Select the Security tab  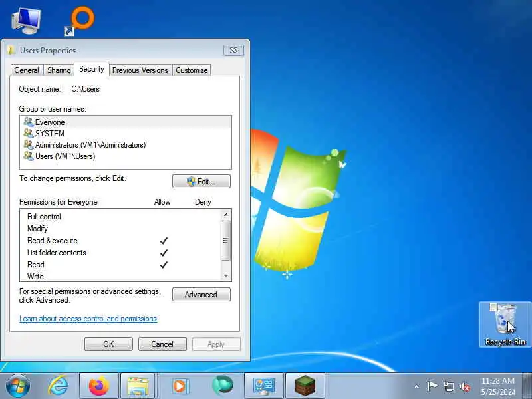click(91, 69)
